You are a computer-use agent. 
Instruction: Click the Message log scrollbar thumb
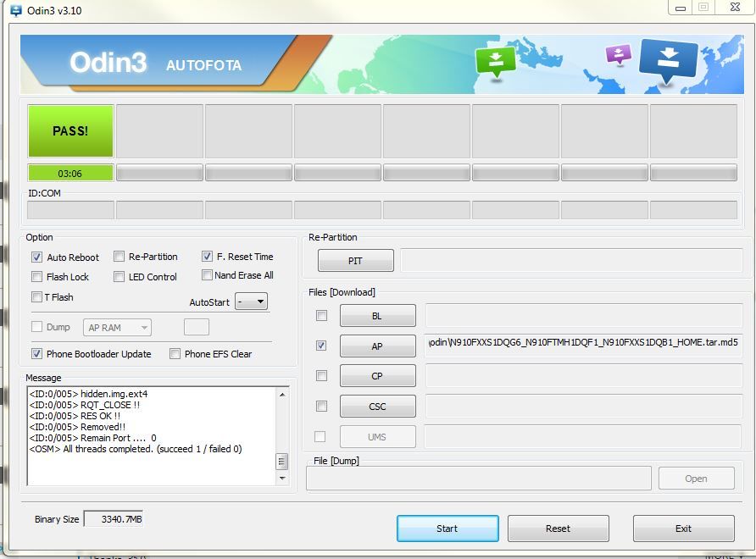282,462
